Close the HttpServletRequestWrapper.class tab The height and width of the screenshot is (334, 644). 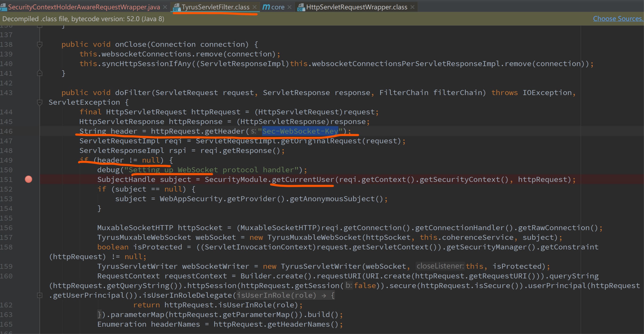coord(413,7)
